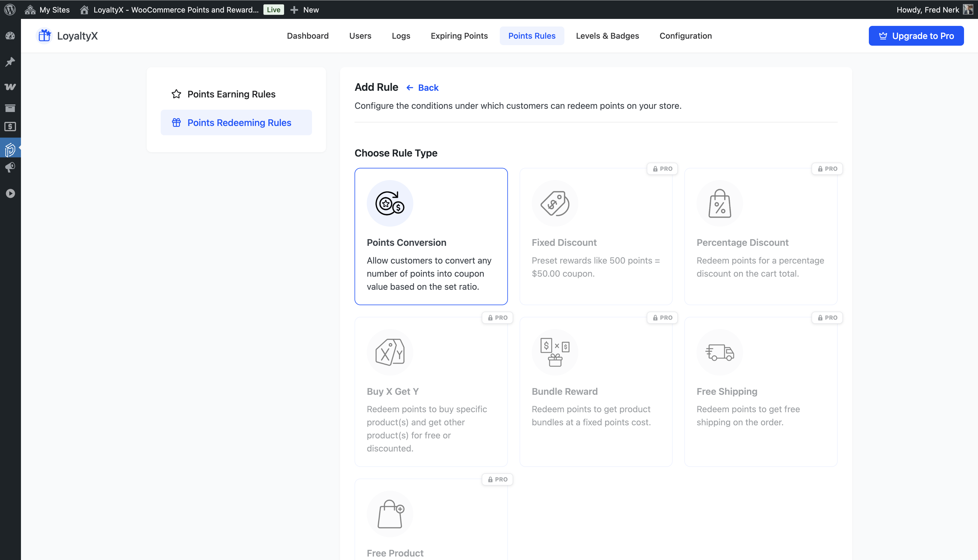Screen dimensions: 978x560
Task: Open the Dashboard gauge icon in sidebar
Action: pyautogui.click(x=10, y=36)
